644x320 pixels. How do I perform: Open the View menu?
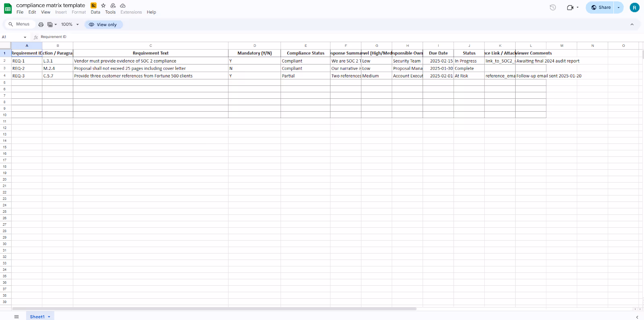[45, 12]
